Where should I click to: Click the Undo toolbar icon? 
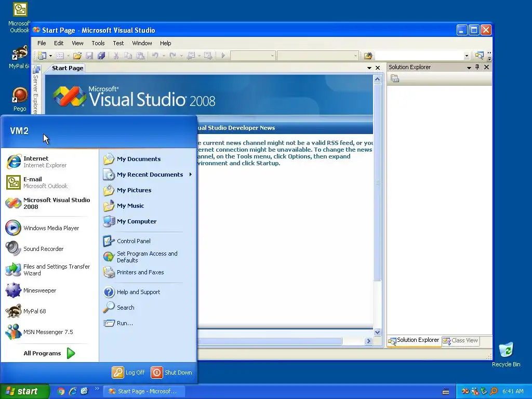(155, 55)
